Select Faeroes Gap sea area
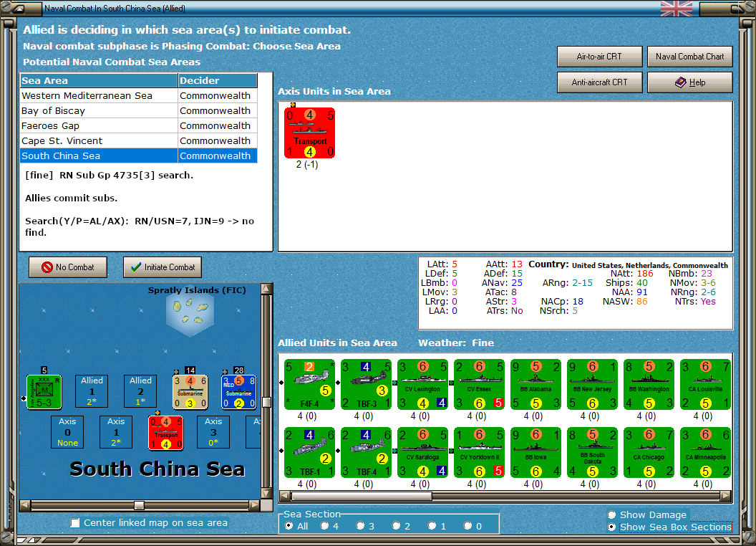Image resolution: width=756 pixels, height=546 pixels. 139,125
